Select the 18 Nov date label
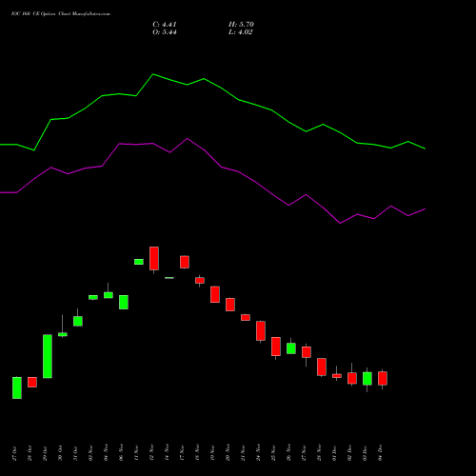The width and height of the screenshot is (476, 476). pyautogui.click(x=197, y=453)
